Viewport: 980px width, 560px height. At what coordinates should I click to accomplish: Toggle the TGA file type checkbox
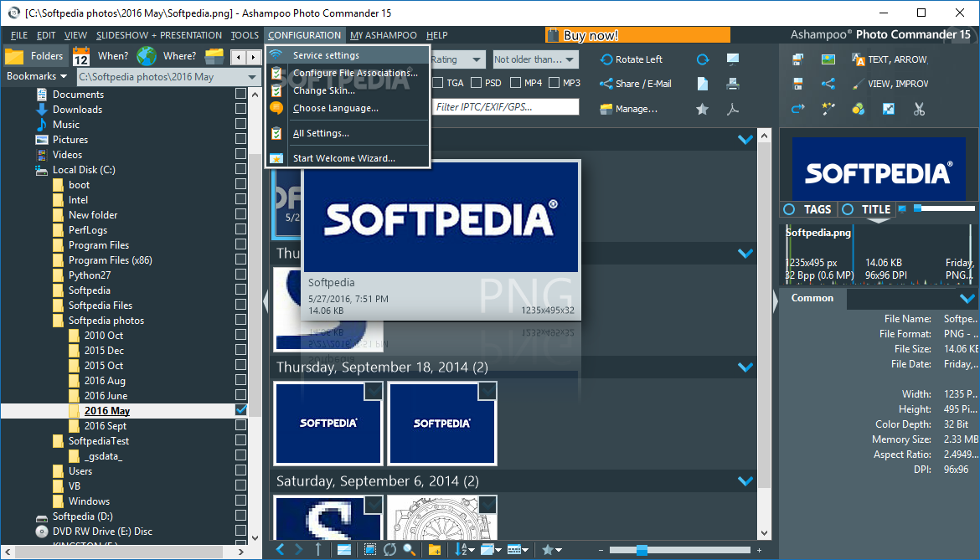coord(437,82)
